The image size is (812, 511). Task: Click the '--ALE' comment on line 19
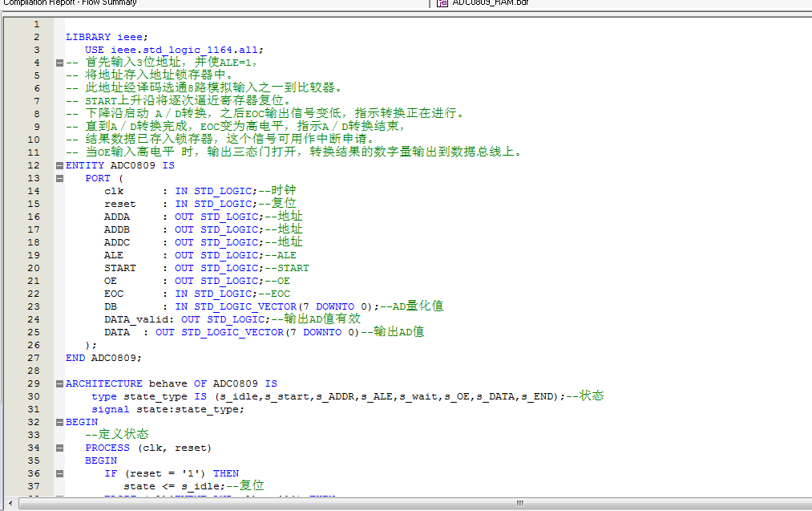pyautogui.click(x=281, y=255)
